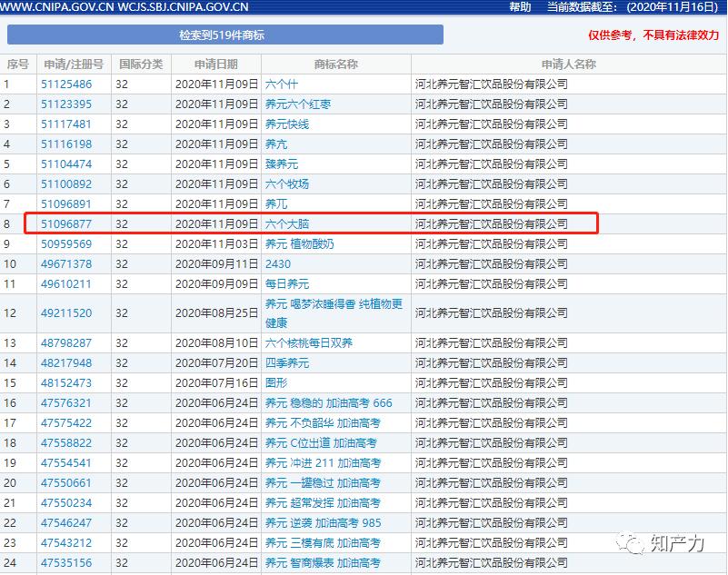This screenshot has width=728, height=575.
Task: Open registration number 48798287
Action: [x=66, y=343]
